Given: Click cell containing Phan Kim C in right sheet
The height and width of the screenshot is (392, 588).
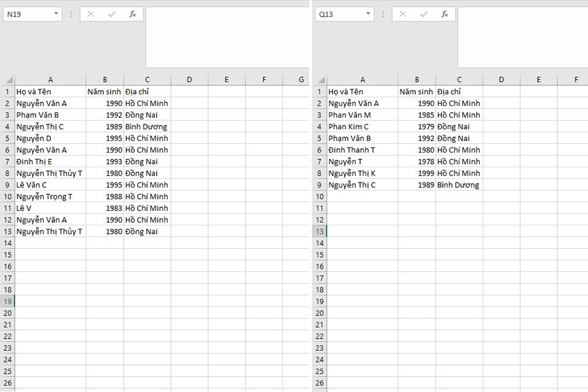Looking at the screenshot, I should click(x=362, y=126).
